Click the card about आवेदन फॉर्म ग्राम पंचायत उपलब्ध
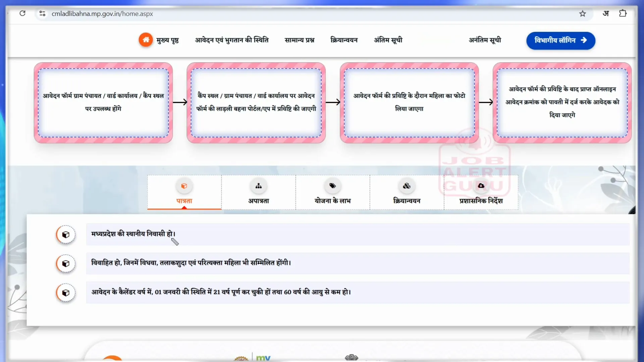 tap(103, 103)
